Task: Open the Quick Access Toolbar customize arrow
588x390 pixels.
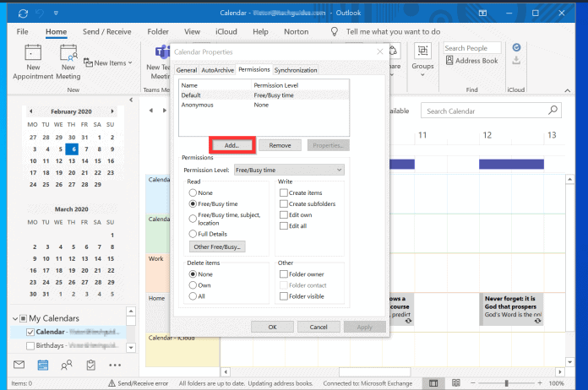Action: pyautogui.click(x=56, y=14)
